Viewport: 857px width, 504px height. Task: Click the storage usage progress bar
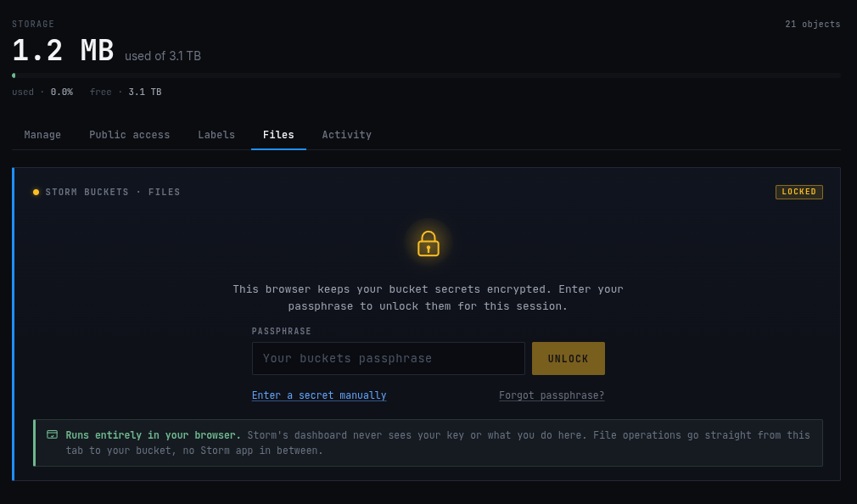pos(426,76)
